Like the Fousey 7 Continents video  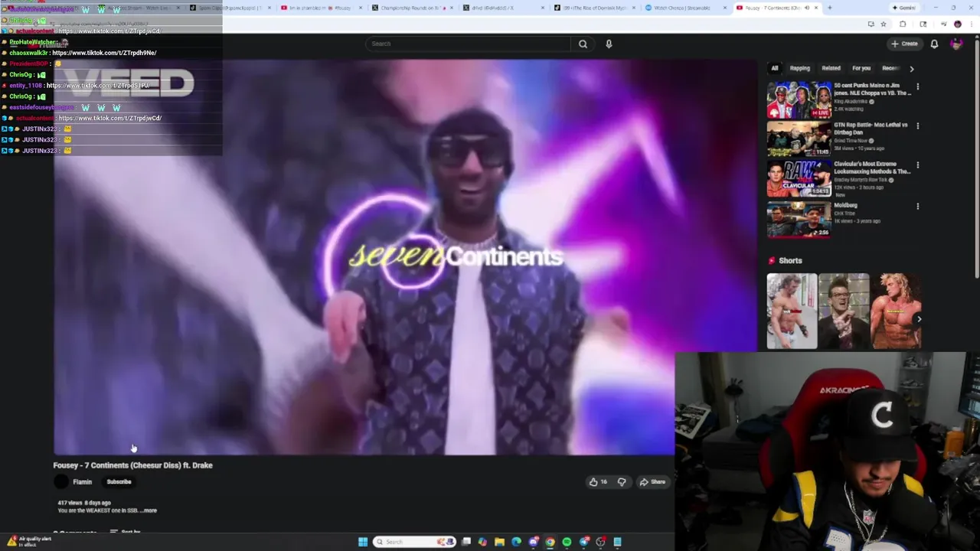(x=598, y=481)
